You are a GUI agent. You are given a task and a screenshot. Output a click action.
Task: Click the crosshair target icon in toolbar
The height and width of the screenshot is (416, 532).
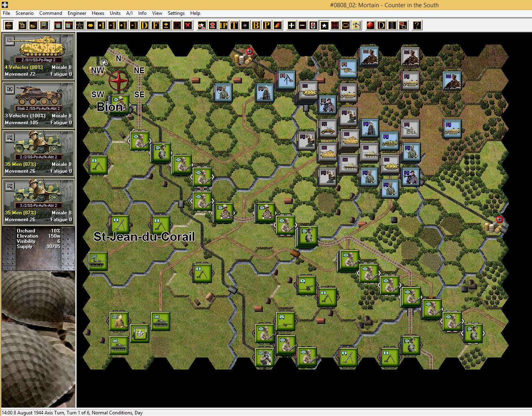tap(8, 26)
